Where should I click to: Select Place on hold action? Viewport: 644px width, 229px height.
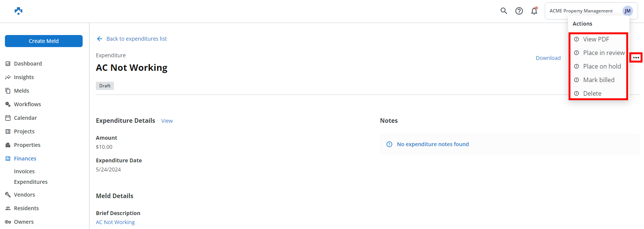(x=602, y=66)
